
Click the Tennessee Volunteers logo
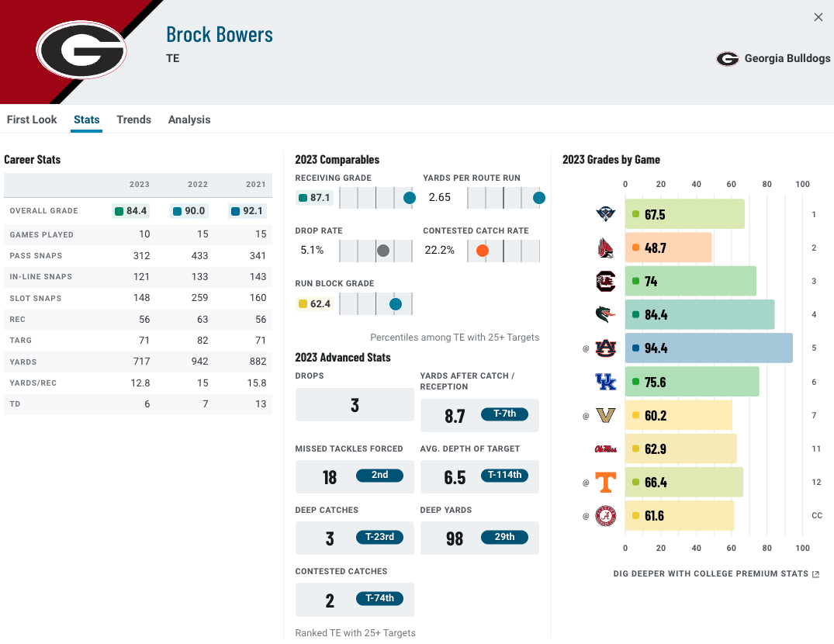click(x=605, y=483)
